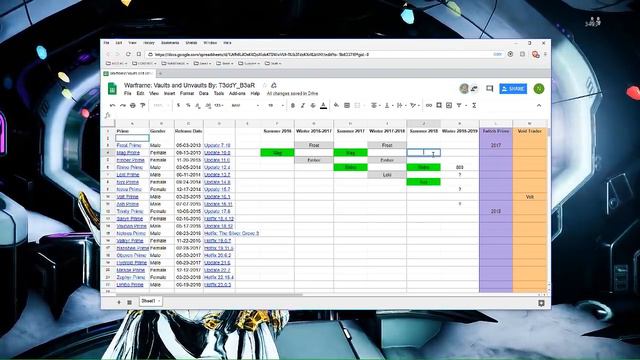
Task: Open the Font family dropdown
Action: click(x=245, y=105)
